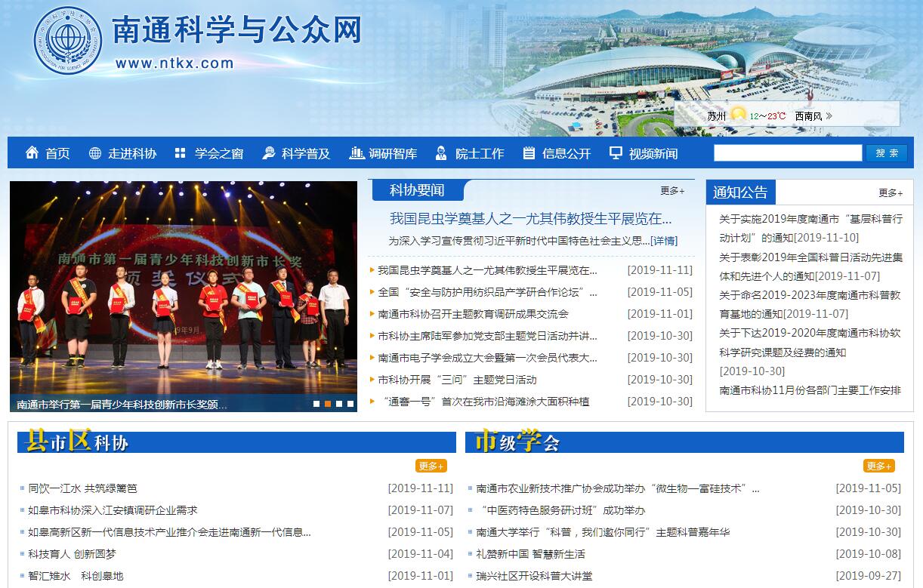Open news 市科协开展“三问”主题党日活动
Image resolution: width=923 pixels, height=588 pixels.
457,380
